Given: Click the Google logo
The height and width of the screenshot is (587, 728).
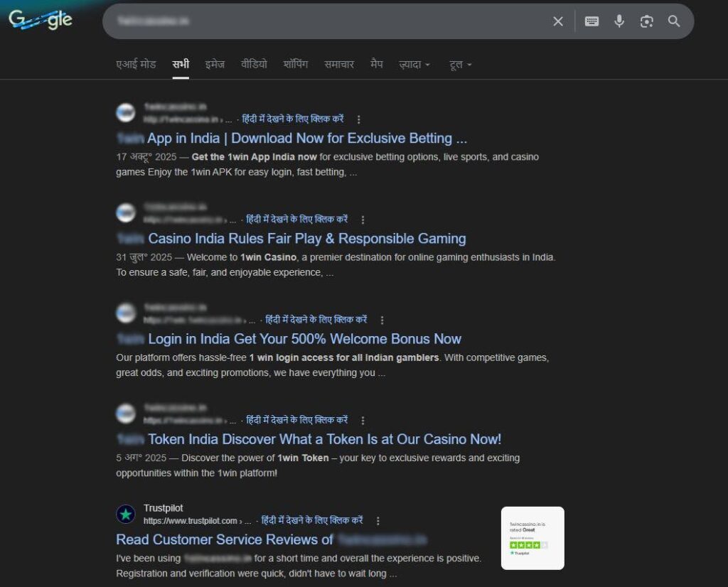Looking at the screenshot, I should (x=41, y=20).
